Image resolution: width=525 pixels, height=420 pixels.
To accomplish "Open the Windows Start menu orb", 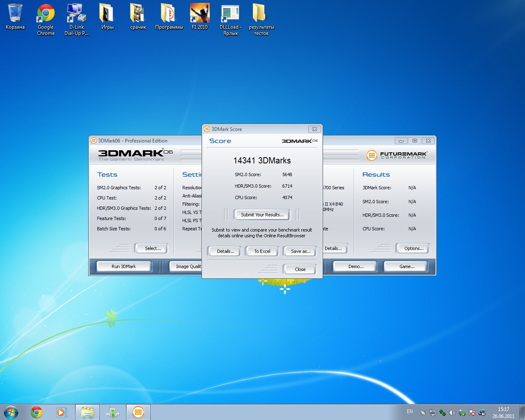I will click(11, 412).
